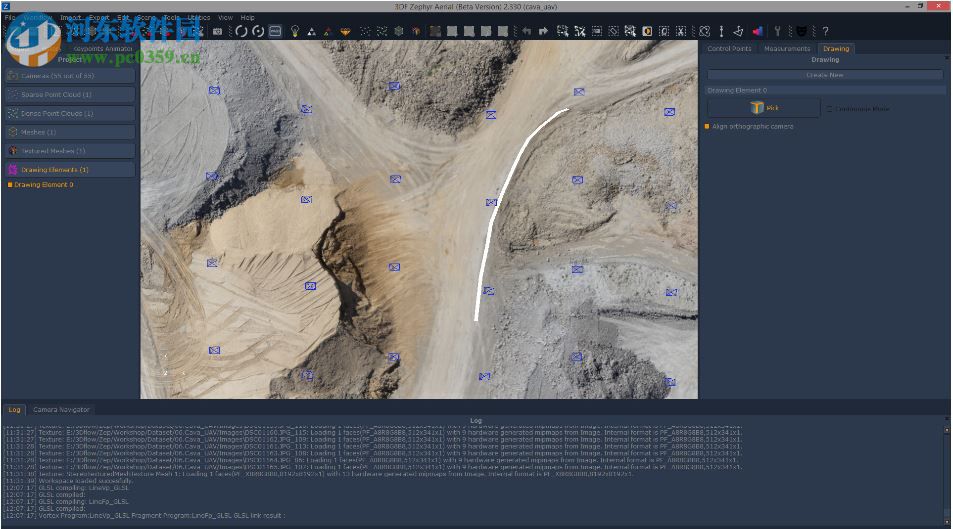Open the Help menu
This screenshot has height=529, width=953.
point(247,18)
